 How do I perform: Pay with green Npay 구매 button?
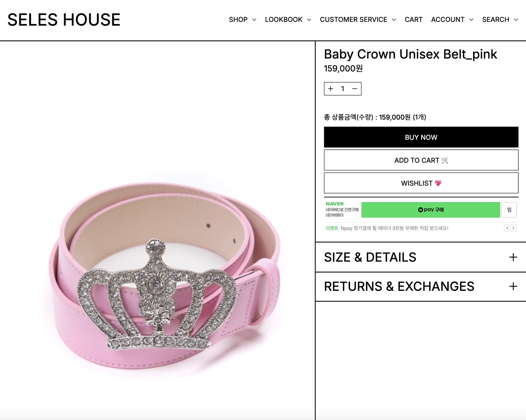click(x=430, y=210)
